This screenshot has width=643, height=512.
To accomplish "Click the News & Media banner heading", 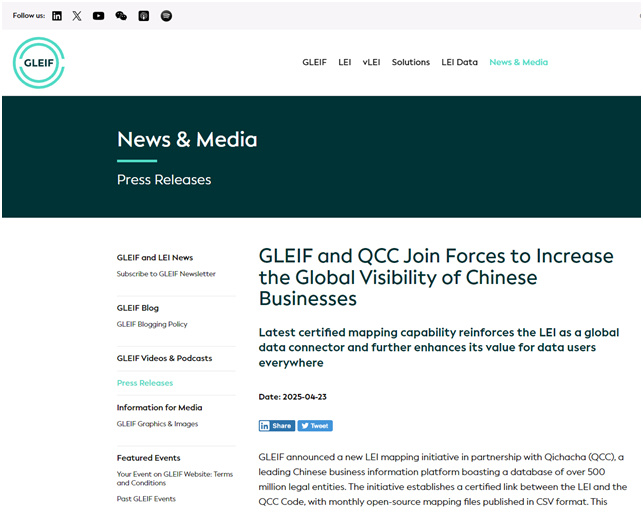I will pos(187,140).
